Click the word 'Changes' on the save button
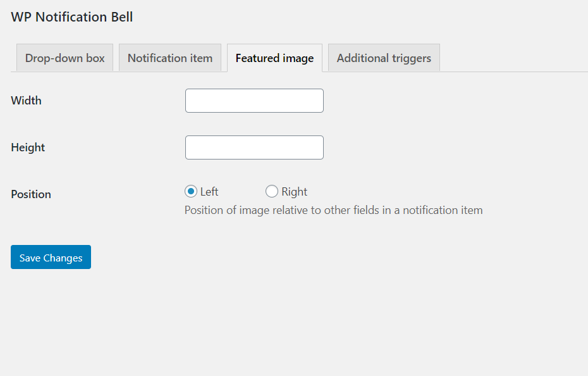588x376 pixels. point(63,258)
